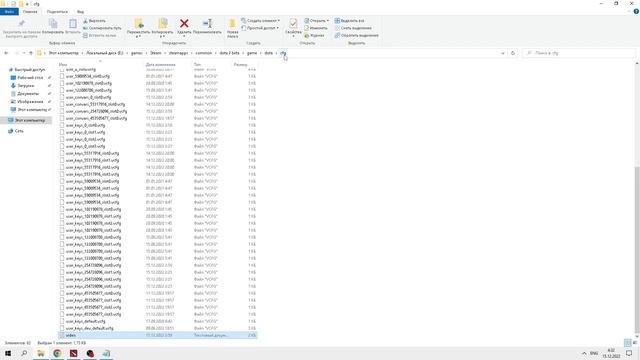Click Изменить to edit the file
640x360 pixels.
point(316,28)
